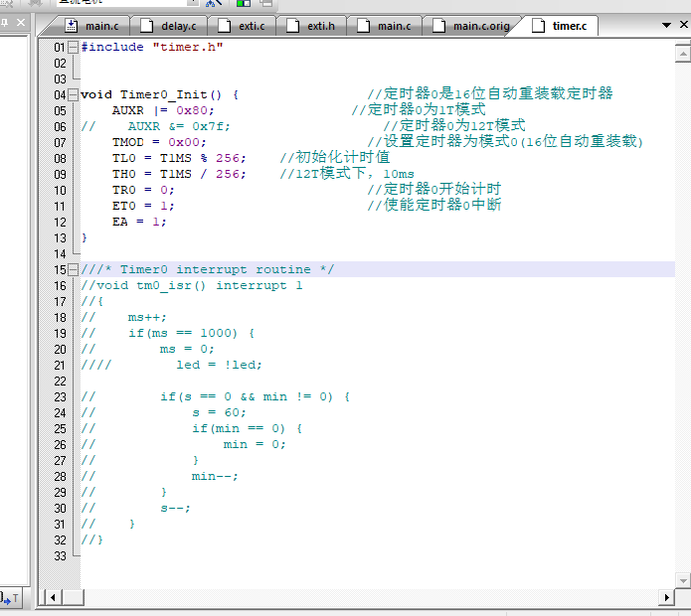Image resolution: width=691 pixels, height=616 pixels.
Task: Click the modified-file icon on first main.c tab
Action: point(71,26)
